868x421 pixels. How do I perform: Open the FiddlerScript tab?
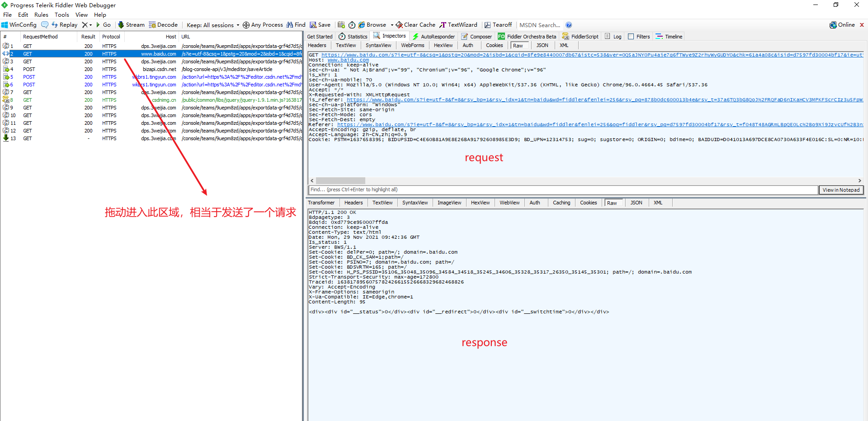[580, 37]
